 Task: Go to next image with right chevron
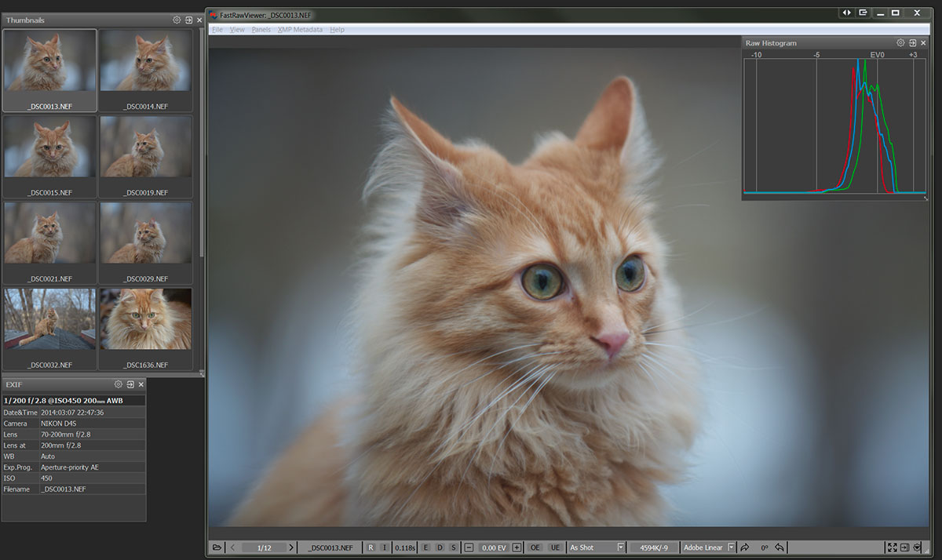click(x=291, y=547)
